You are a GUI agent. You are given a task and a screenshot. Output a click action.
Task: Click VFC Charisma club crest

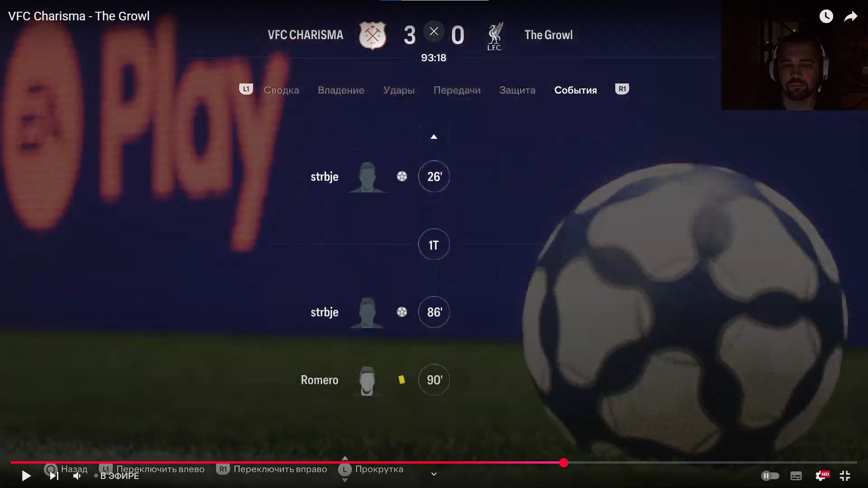pyautogui.click(x=373, y=35)
